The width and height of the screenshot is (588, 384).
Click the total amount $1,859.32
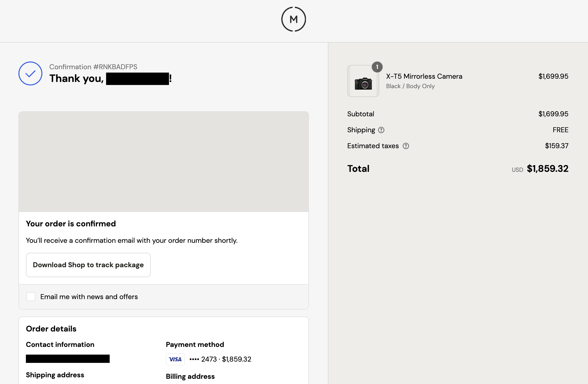point(548,169)
